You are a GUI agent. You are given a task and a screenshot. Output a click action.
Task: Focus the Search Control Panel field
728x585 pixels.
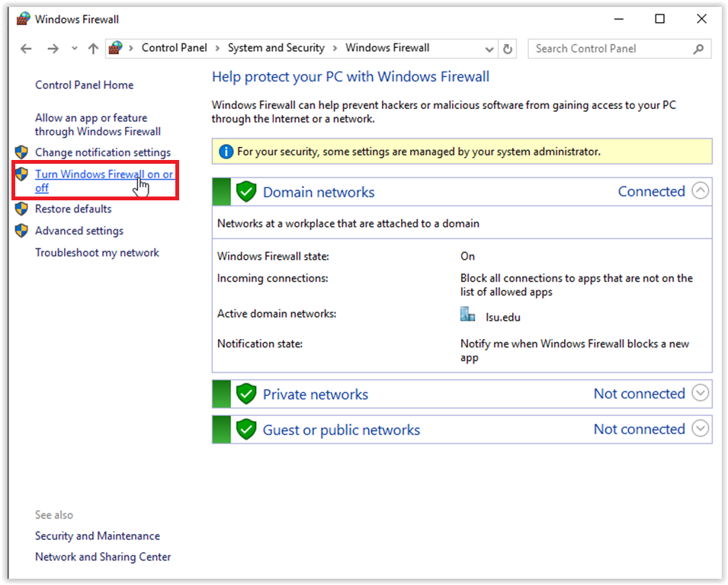[619, 49]
